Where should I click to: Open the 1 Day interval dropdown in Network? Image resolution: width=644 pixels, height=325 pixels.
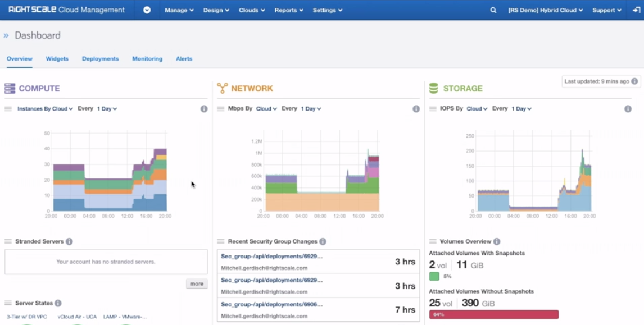(x=311, y=109)
